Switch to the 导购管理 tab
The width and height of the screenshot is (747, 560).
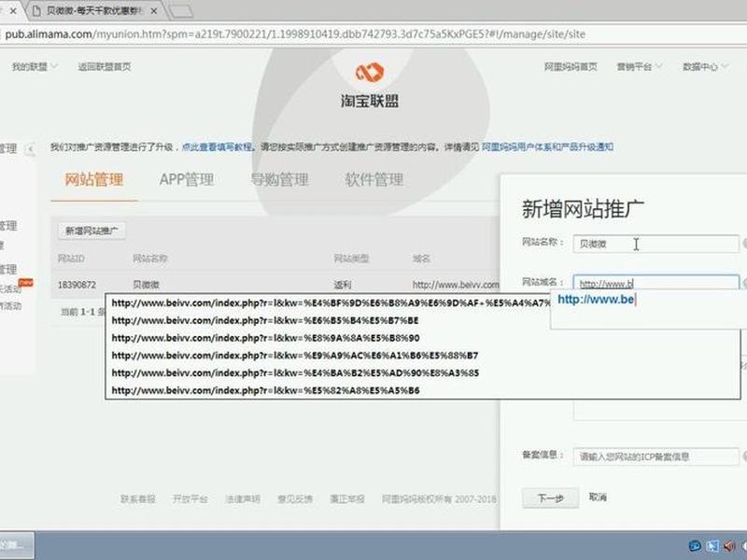coord(279,180)
